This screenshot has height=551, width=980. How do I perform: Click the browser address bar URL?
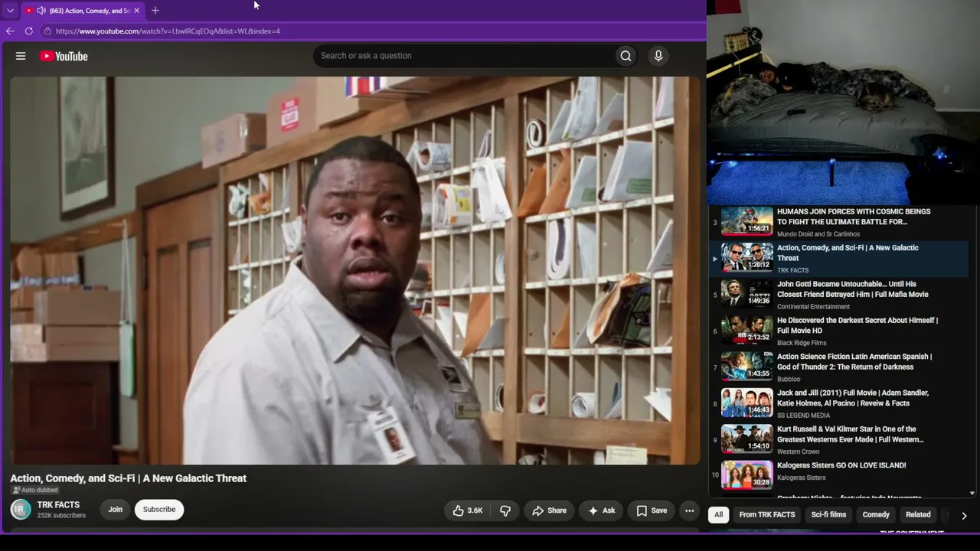click(x=168, y=31)
